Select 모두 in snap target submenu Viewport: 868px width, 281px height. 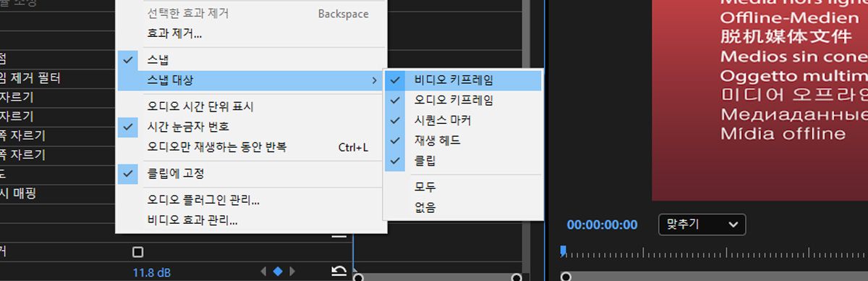[x=463, y=187]
